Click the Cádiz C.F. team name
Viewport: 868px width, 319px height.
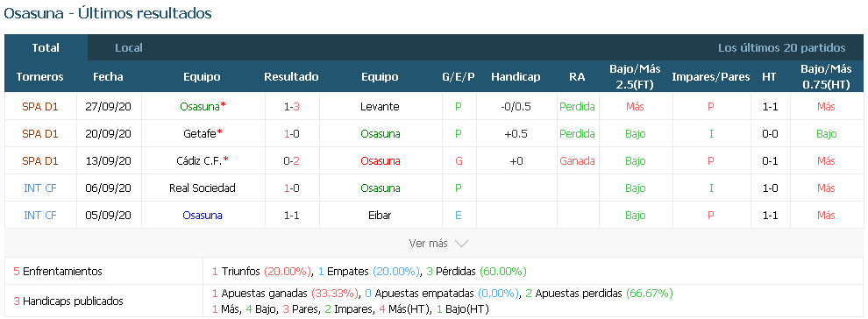pyautogui.click(x=199, y=160)
